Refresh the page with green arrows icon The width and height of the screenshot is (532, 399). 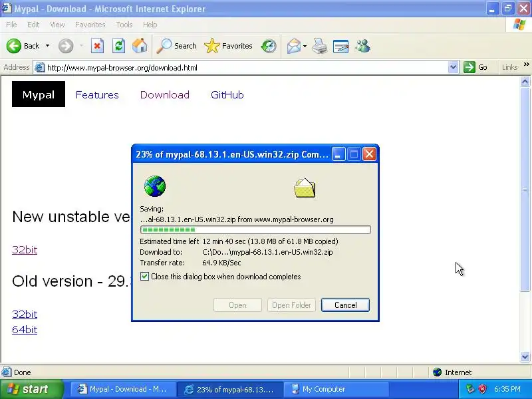(118, 46)
